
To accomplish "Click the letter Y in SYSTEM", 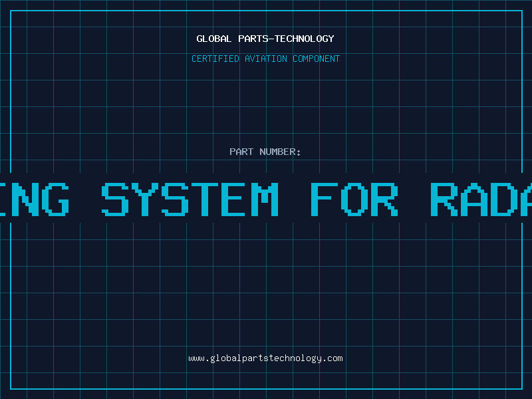I will (x=153, y=198).
